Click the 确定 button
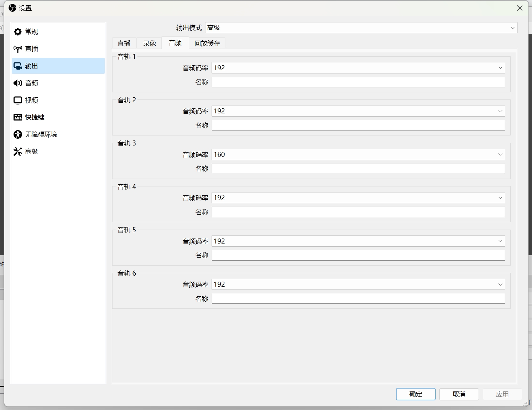Screen dimensions: 532x410 pos(416,394)
